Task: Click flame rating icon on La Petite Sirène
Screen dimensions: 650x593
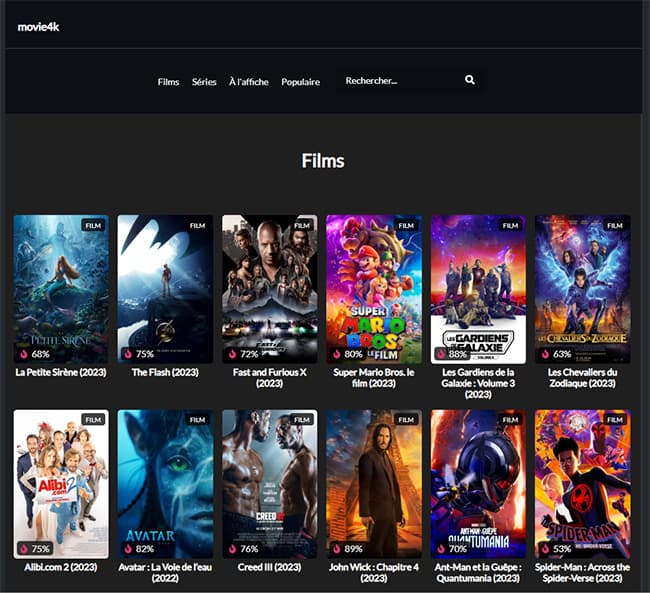Action: click(24, 354)
